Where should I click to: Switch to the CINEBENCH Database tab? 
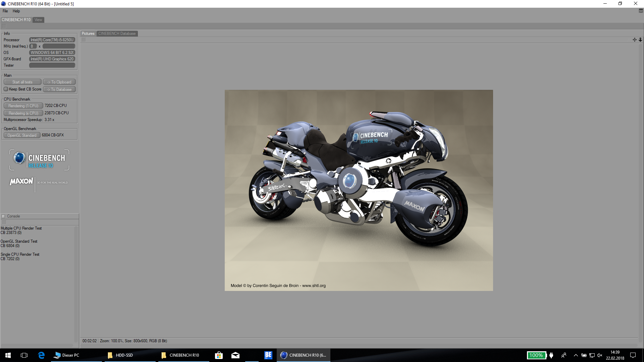coord(117,34)
